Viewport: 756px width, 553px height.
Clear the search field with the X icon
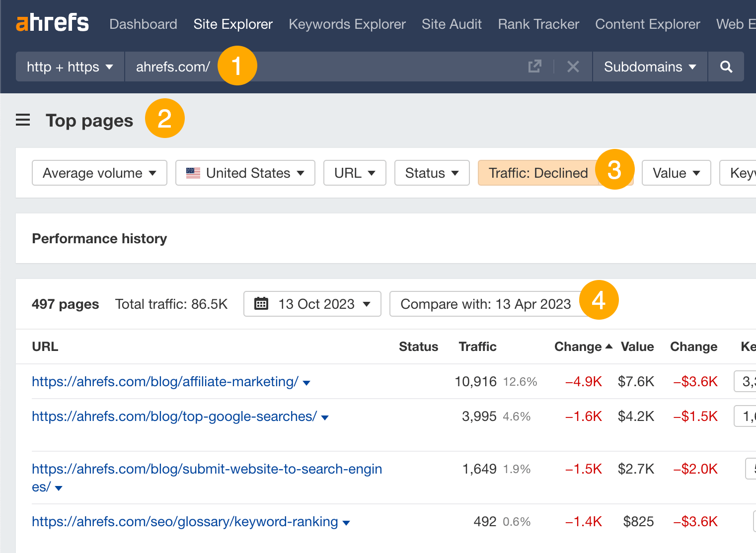tap(573, 66)
